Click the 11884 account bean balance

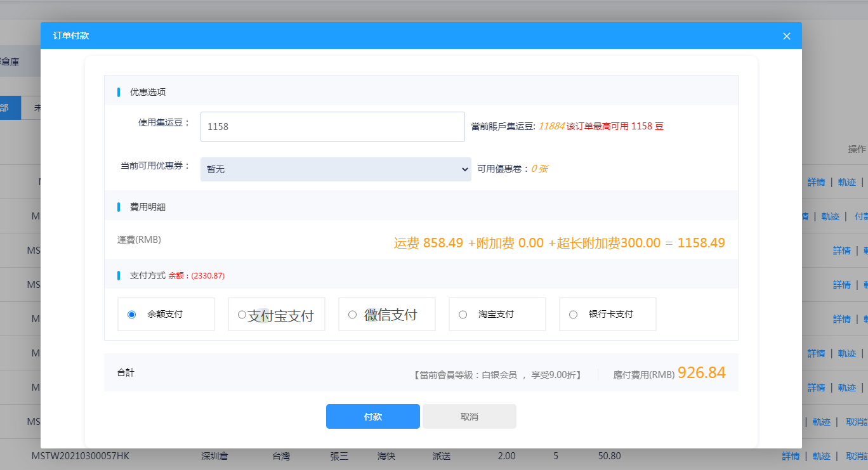click(550, 127)
